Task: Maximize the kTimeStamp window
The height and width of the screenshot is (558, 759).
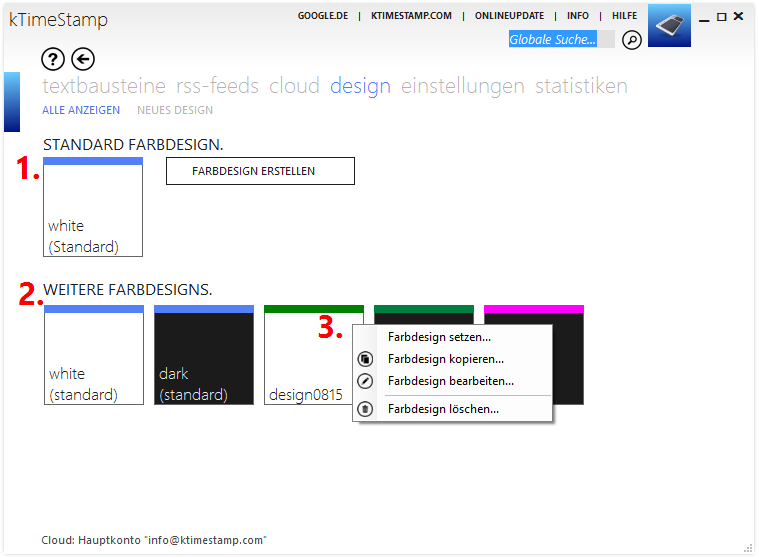Action: point(721,17)
